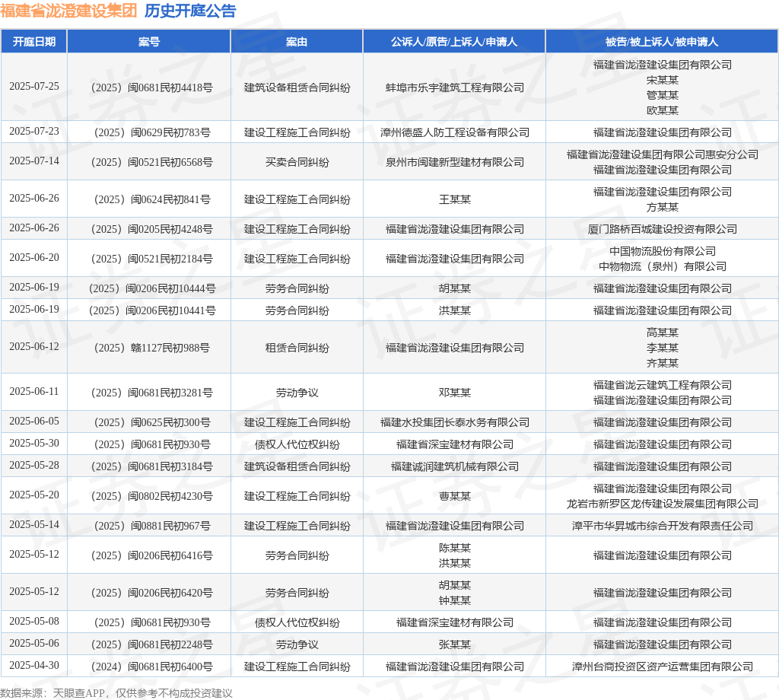Image resolution: width=779 pixels, height=700 pixels.
Task: Click defendant 方某某
Action: pos(663,207)
